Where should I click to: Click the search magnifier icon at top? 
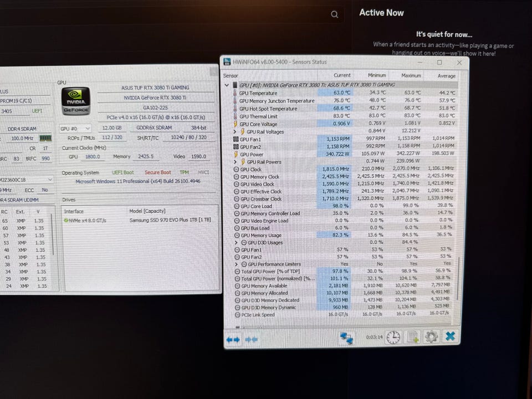[x=335, y=14]
